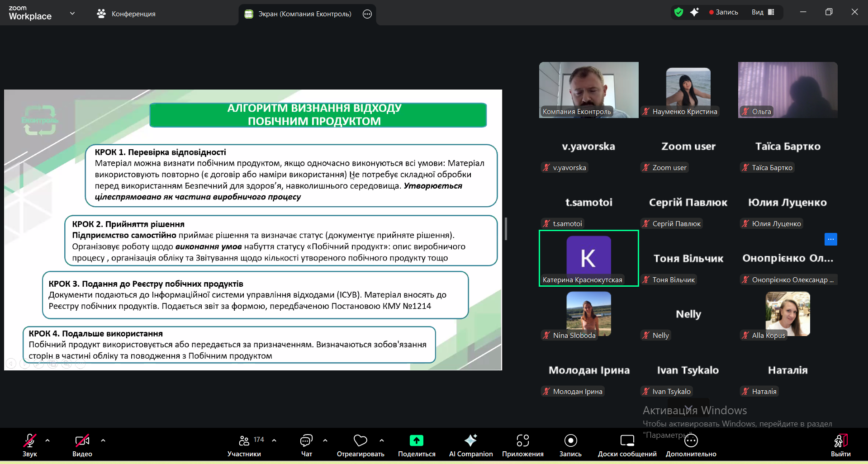The width and height of the screenshot is (868, 464).
Task: Click the Leave meeting button
Action: (840, 445)
